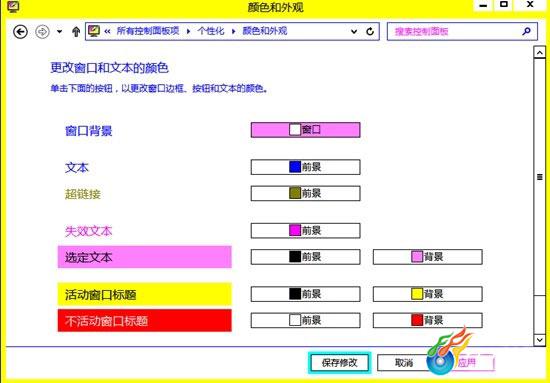Expand the address bar history dropdown

point(354,32)
